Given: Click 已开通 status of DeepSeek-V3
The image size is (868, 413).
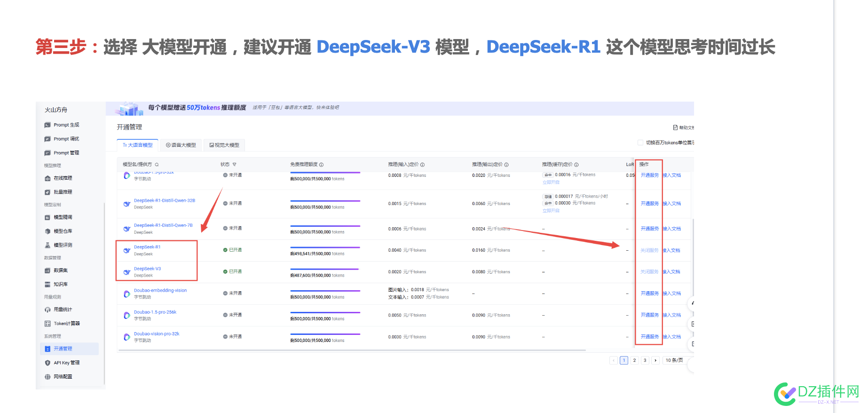Looking at the screenshot, I should click(232, 272).
